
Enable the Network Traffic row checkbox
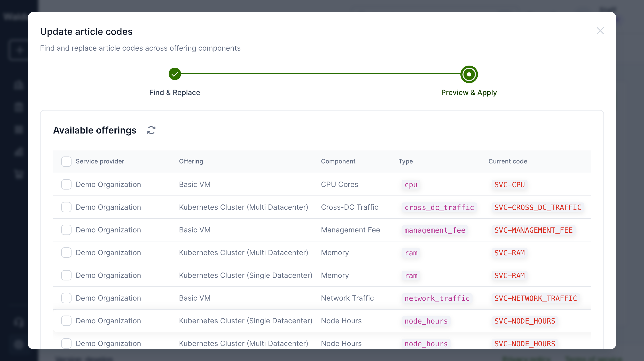tap(66, 298)
